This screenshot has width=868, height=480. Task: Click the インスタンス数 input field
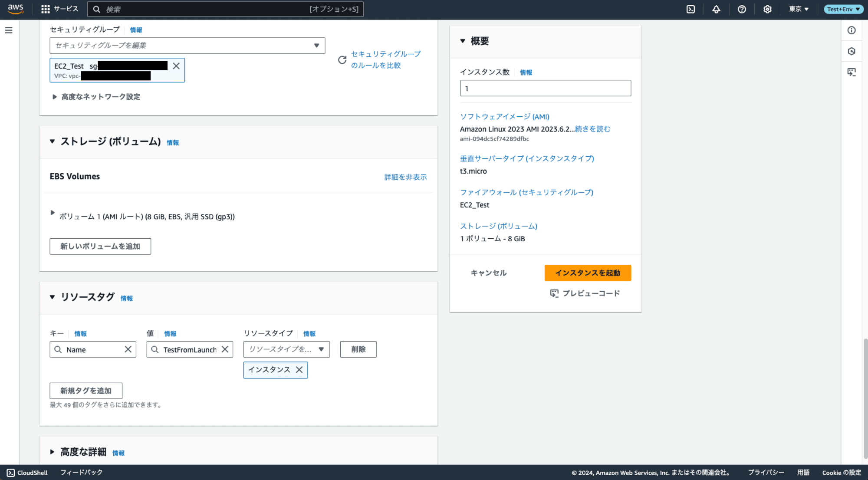click(x=546, y=88)
